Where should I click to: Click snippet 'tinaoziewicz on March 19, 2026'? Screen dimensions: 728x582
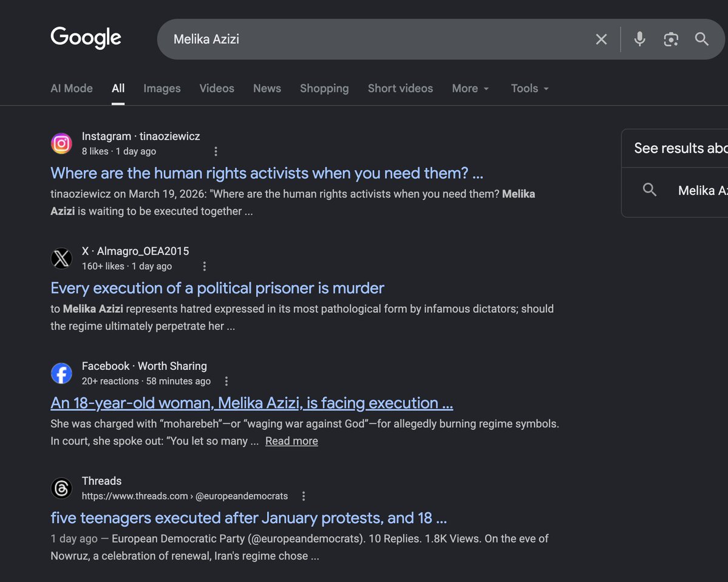(293, 202)
